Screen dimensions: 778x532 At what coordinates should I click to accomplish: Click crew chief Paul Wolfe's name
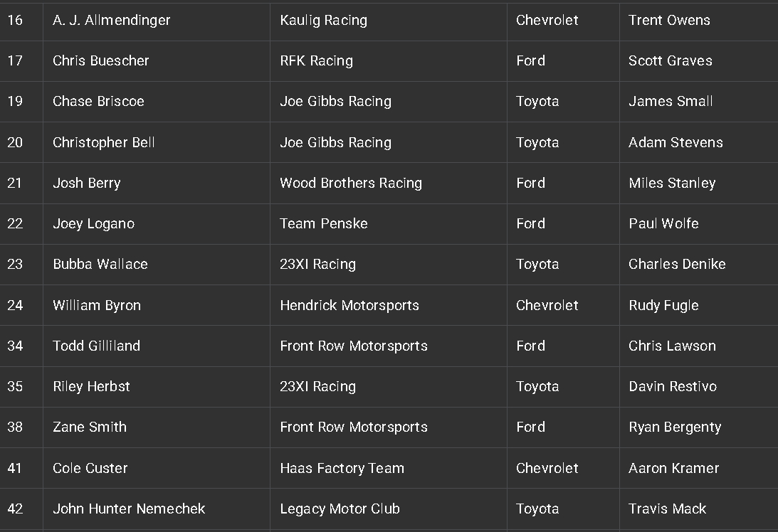663,224
